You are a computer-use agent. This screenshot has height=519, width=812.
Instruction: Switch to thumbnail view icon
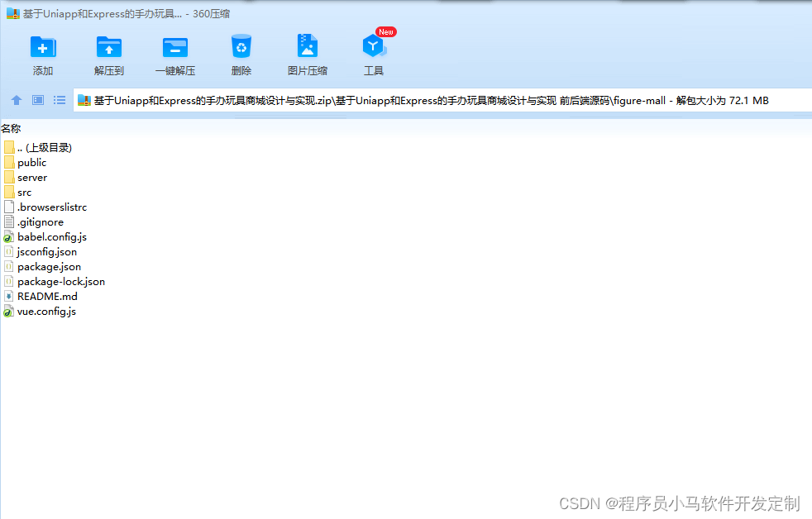[x=38, y=100]
